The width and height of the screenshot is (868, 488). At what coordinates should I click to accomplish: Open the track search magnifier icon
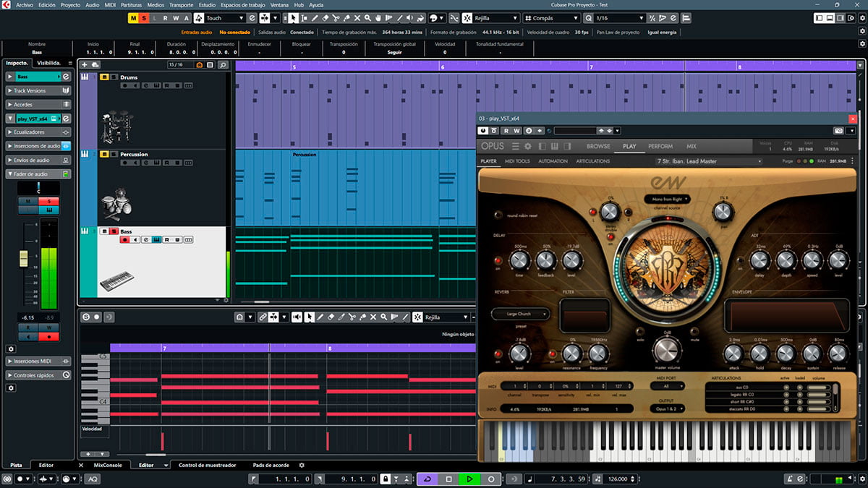(x=223, y=65)
